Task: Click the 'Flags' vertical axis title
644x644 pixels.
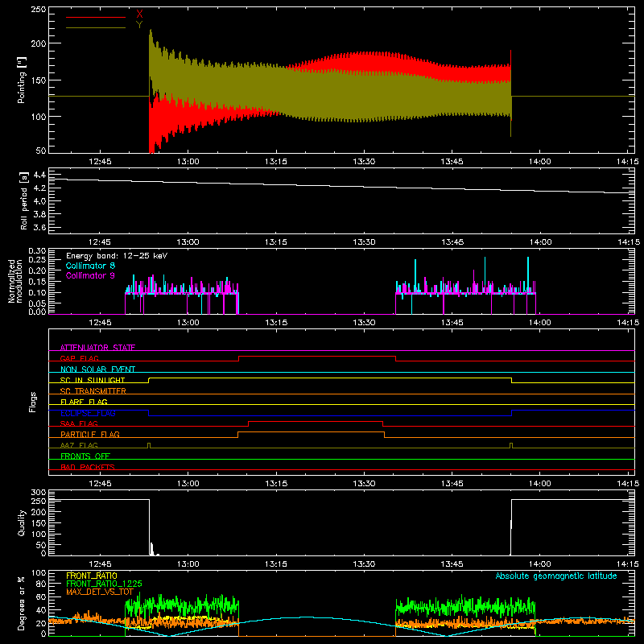Action: (x=32, y=402)
